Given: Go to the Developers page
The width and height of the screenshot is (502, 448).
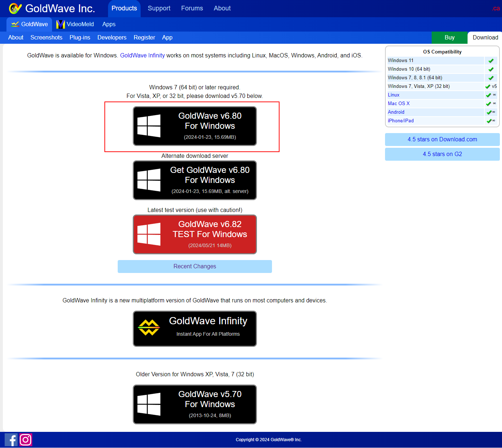Looking at the screenshot, I should click(112, 38).
